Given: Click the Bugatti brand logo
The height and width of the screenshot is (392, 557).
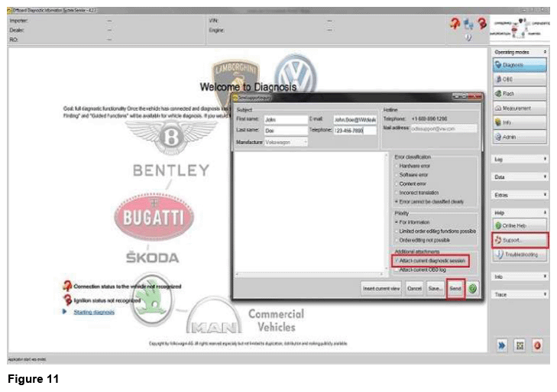Looking at the screenshot, I should pyautogui.click(x=154, y=217).
